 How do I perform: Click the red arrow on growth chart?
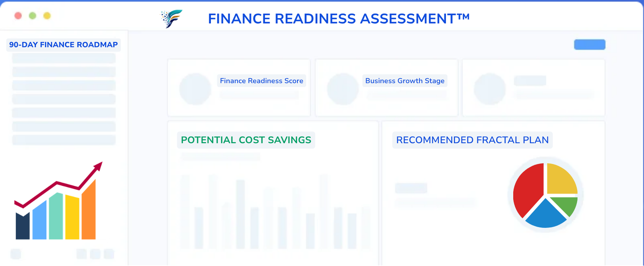tap(58, 185)
